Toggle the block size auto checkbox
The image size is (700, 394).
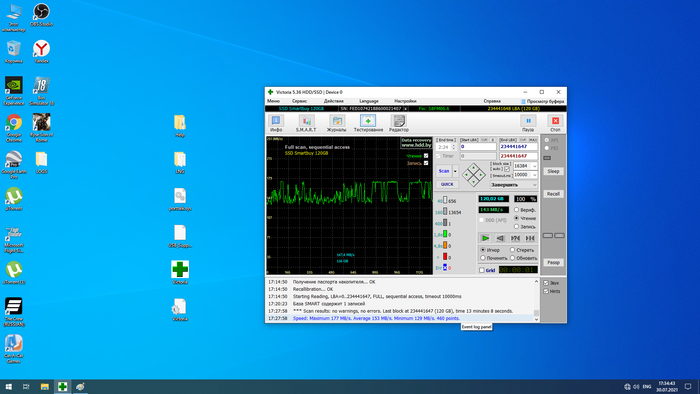point(507,169)
